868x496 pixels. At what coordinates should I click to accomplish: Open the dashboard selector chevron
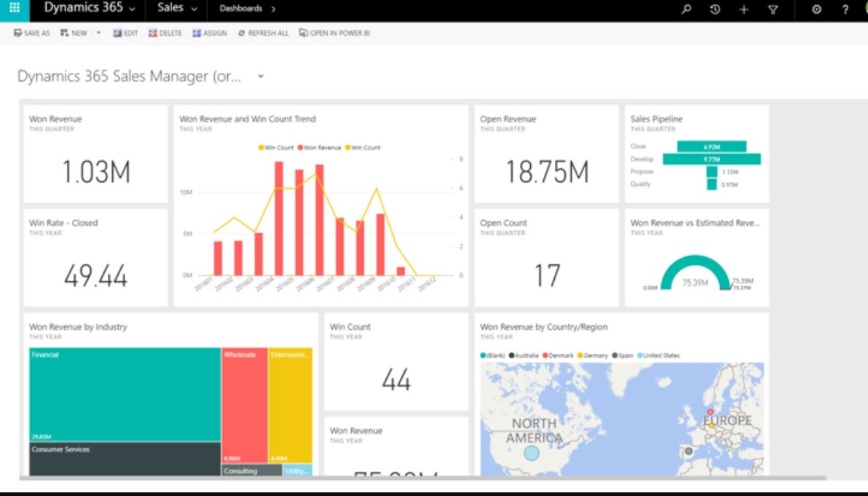click(261, 75)
